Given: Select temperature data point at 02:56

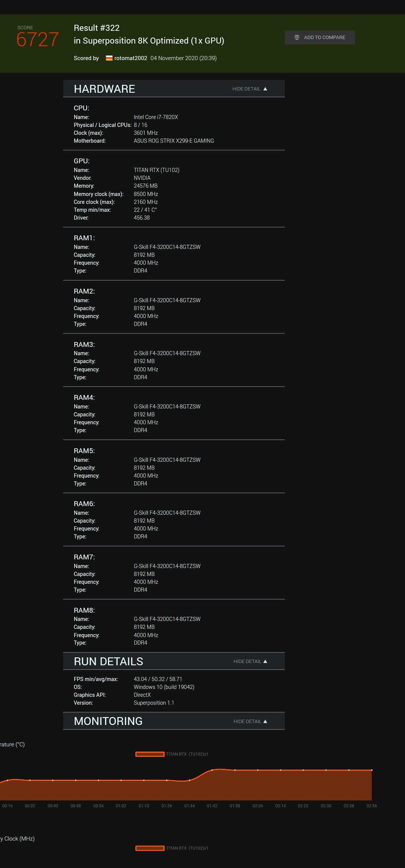Looking at the screenshot, I should tap(372, 770).
